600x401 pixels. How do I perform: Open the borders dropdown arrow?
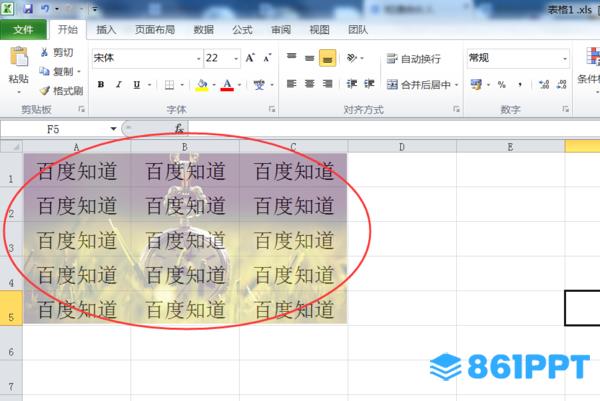click(182, 85)
